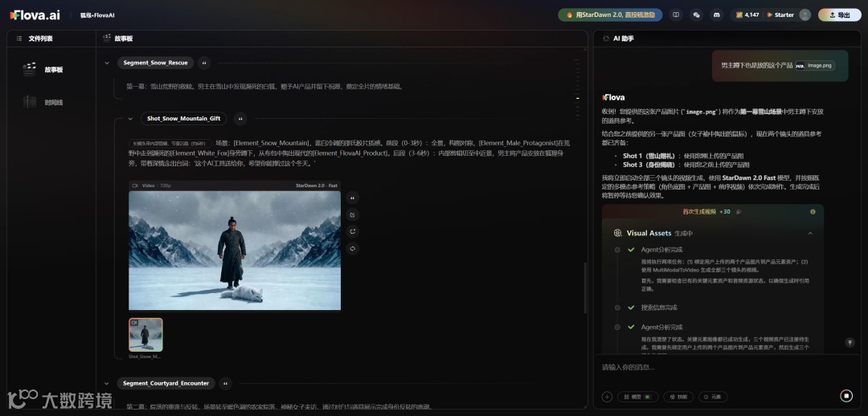The width and height of the screenshot is (868, 416).
Task: Select the Shot_Snow_Mountain_Gift label
Action: tap(184, 118)
